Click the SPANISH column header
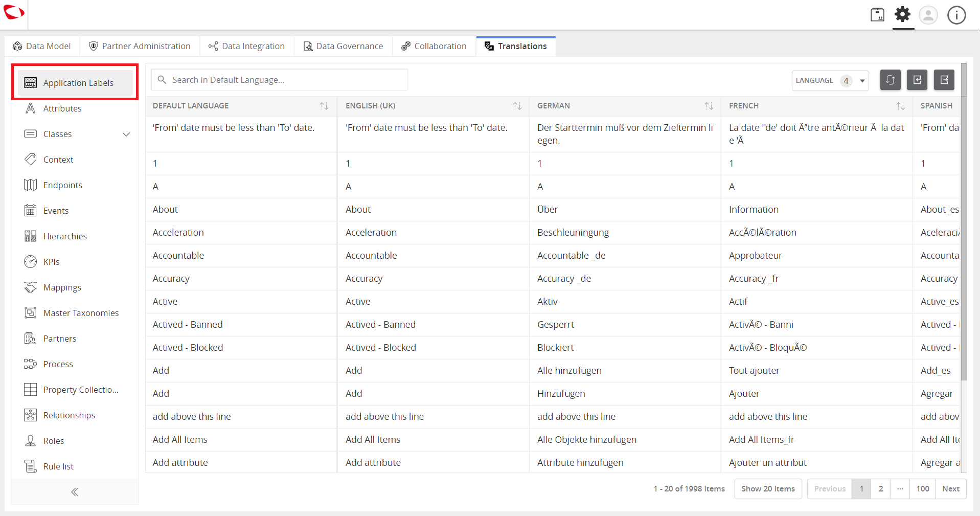980x516 pixels. tap(937, 106)
